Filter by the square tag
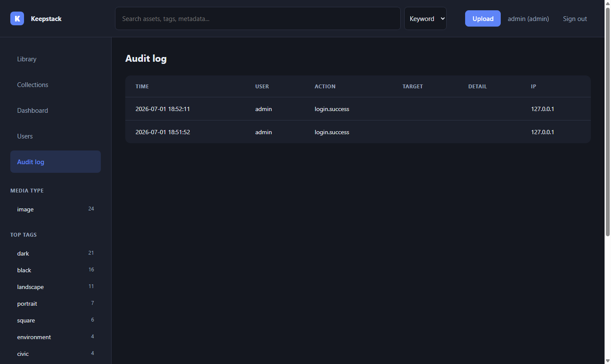 coord(55,320)
